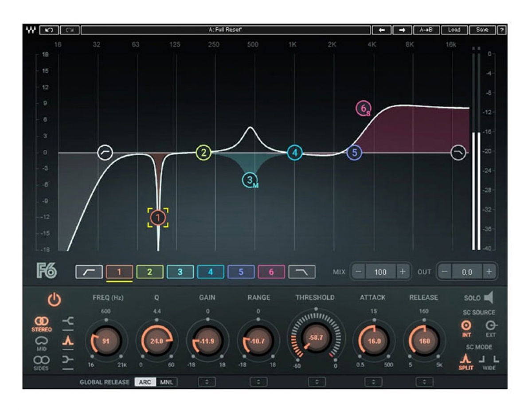Switch to the band 6 selector button
The image size is (532, 411).
[x=271, y=272]
